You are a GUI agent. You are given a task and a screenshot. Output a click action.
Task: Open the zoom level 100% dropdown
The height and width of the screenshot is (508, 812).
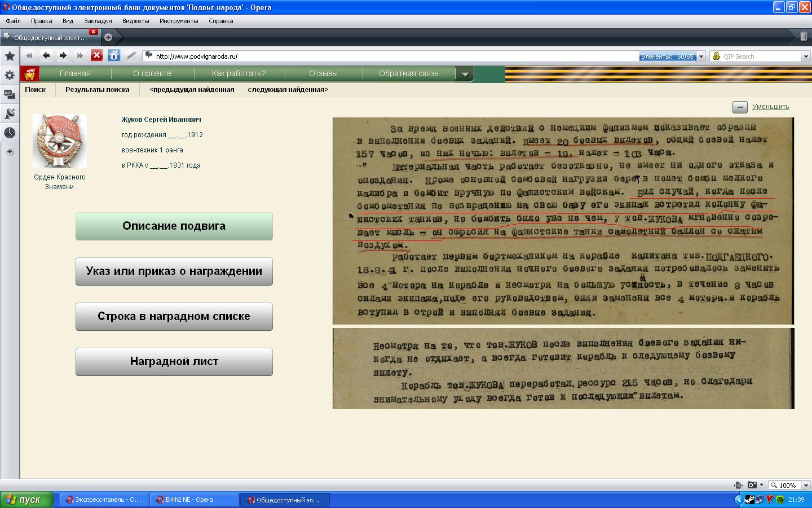(806, 485)
